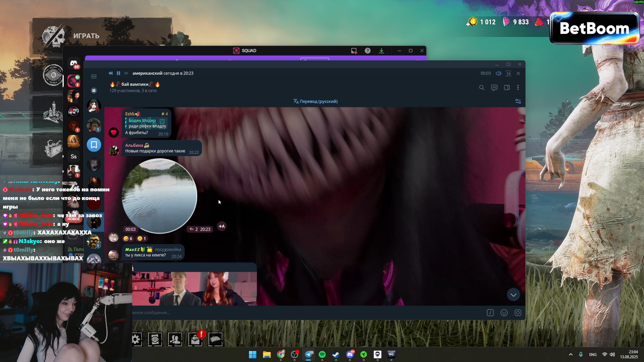Transcribe the video message with →A button
The width and height of the screenshot is (644, 362).
tap(222, 226)
